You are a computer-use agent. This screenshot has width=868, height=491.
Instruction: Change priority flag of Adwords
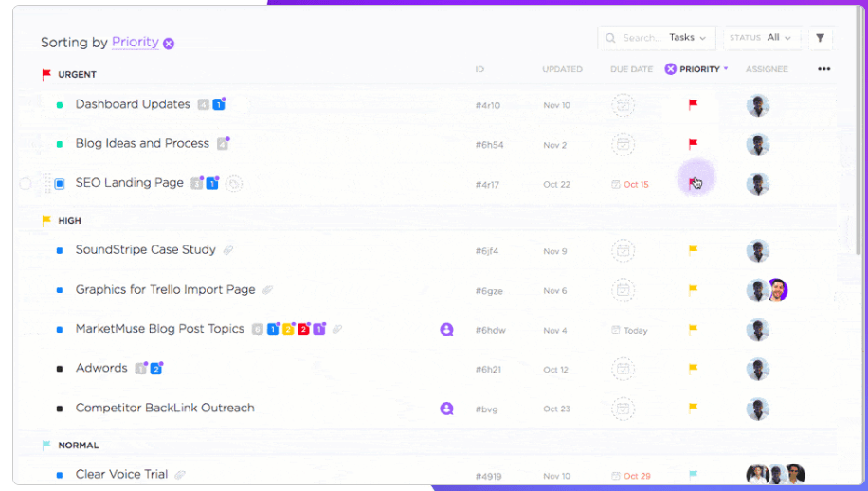click(693, 369)
